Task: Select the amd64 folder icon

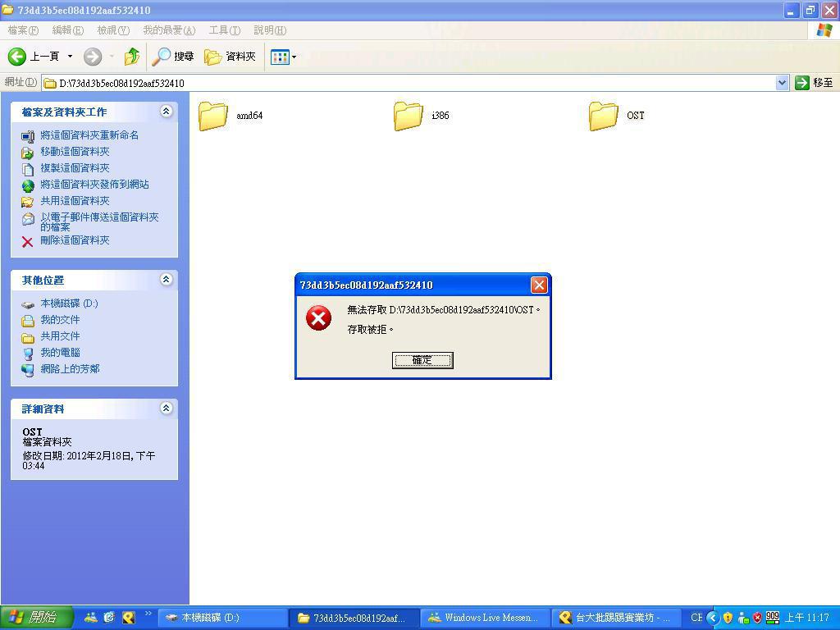Action: (x=212, y=115)
